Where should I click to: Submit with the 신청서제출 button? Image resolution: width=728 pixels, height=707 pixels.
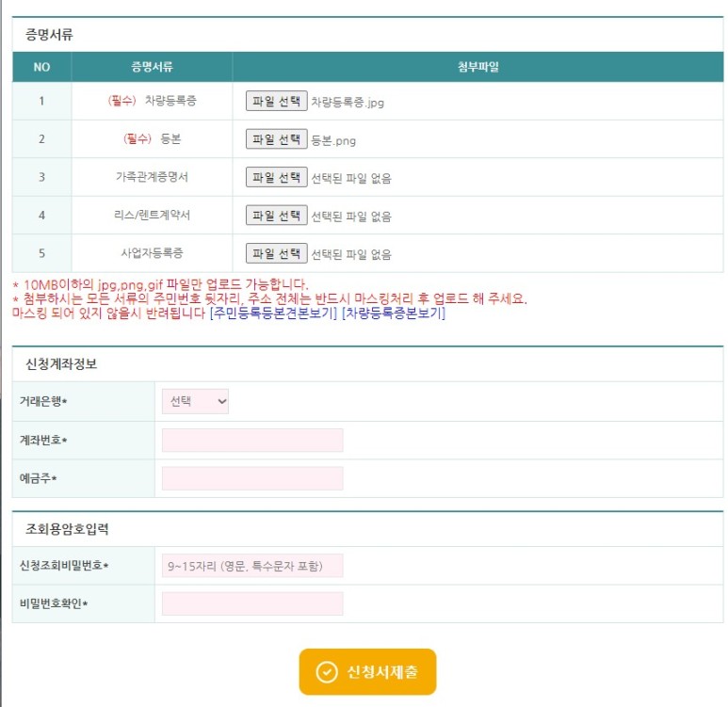tap(367, 672)
